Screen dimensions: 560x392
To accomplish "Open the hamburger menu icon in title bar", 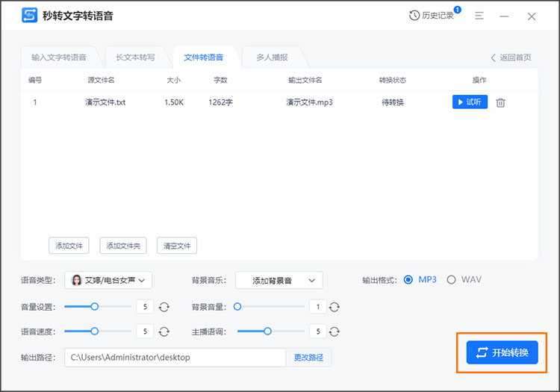I will click(479, 16).
